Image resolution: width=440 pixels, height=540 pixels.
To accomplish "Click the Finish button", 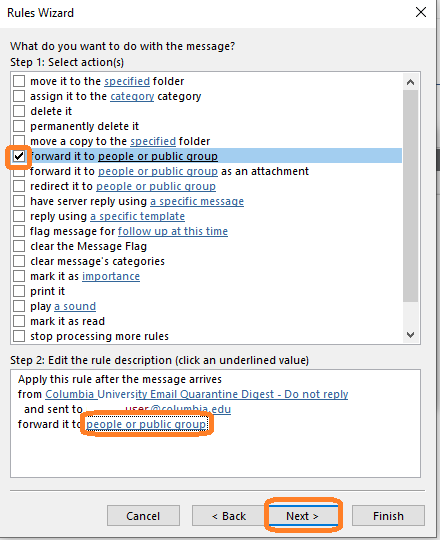I will point(388,516).
